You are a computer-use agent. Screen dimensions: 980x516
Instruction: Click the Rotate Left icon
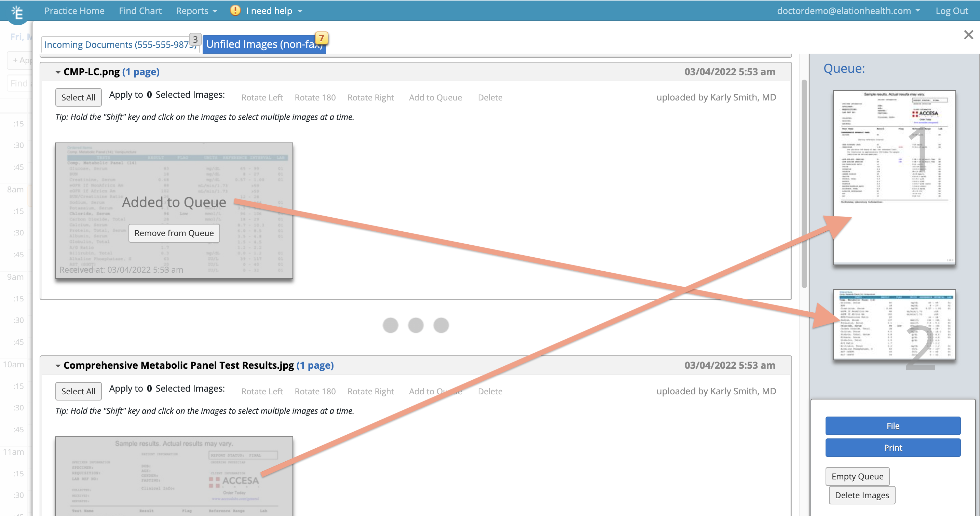[x=262, y=97]
